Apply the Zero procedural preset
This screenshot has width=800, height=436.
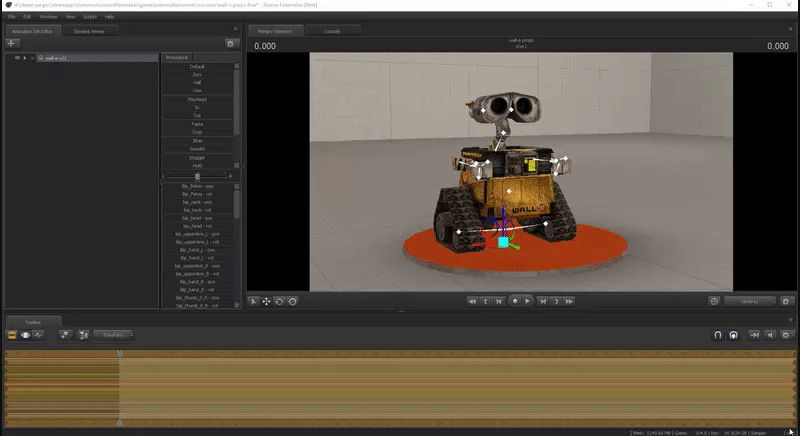197,75
